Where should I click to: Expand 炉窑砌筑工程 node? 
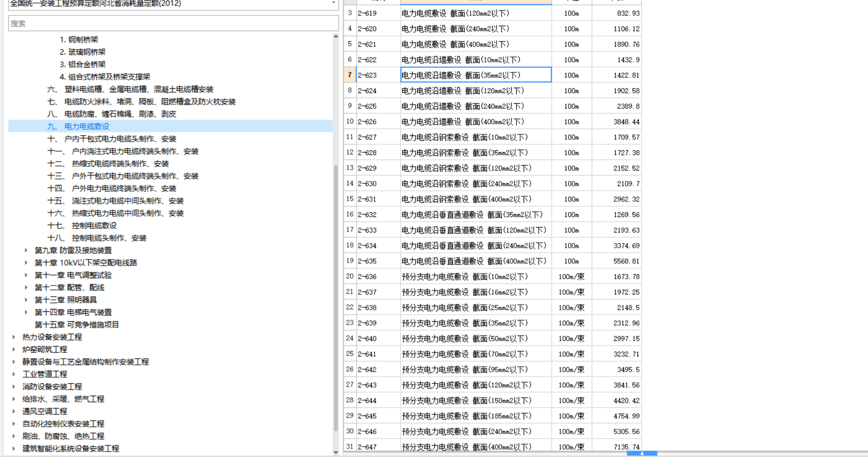[x=14, y=349]
